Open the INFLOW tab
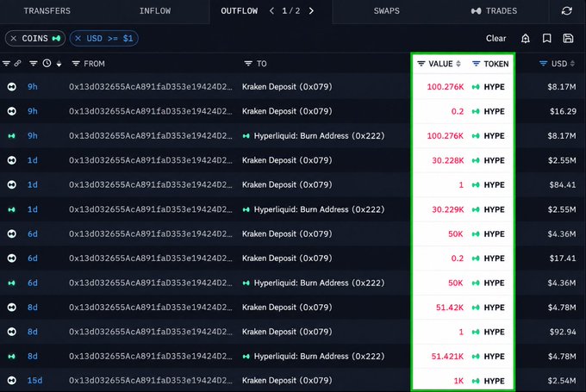Image resolution: width=586 pixels, height=392 pixels. pos(155,11)
